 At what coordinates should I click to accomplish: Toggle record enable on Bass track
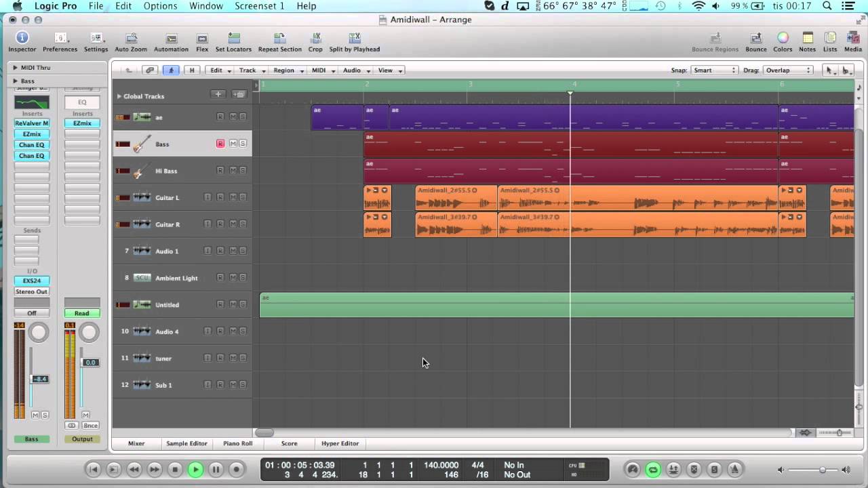tap(220, 144)
